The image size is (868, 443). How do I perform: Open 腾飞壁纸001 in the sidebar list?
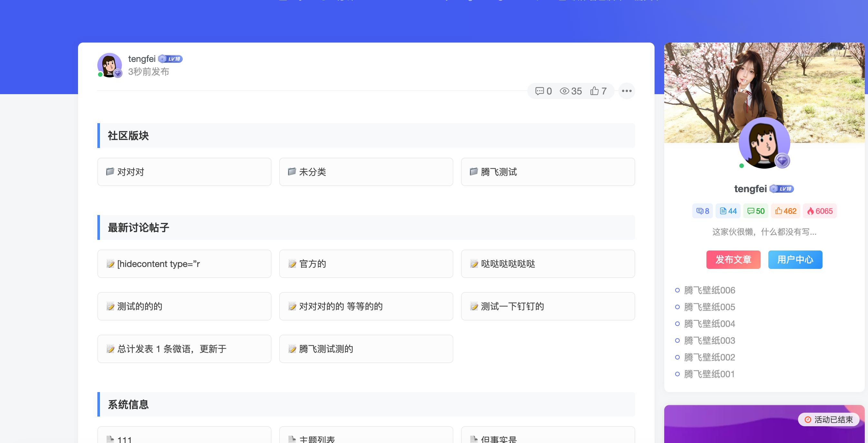pyautogui.click(x=709, y=374)
